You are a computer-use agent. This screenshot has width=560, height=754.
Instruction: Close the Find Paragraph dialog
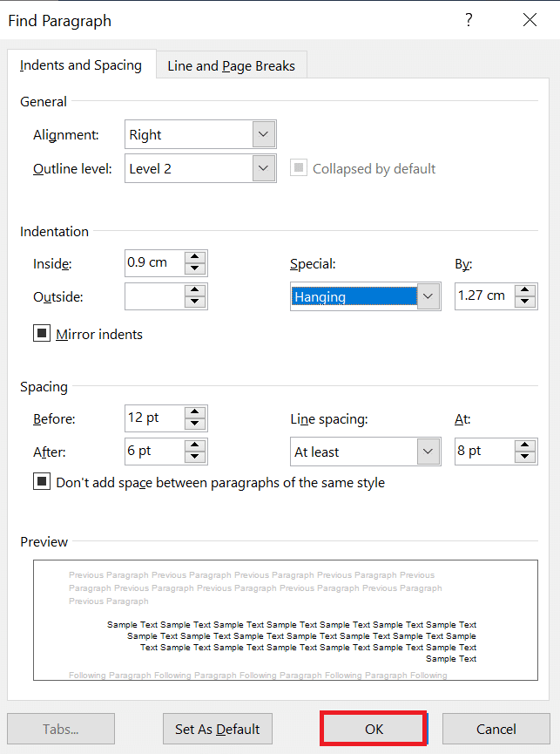tap(530, 20)
